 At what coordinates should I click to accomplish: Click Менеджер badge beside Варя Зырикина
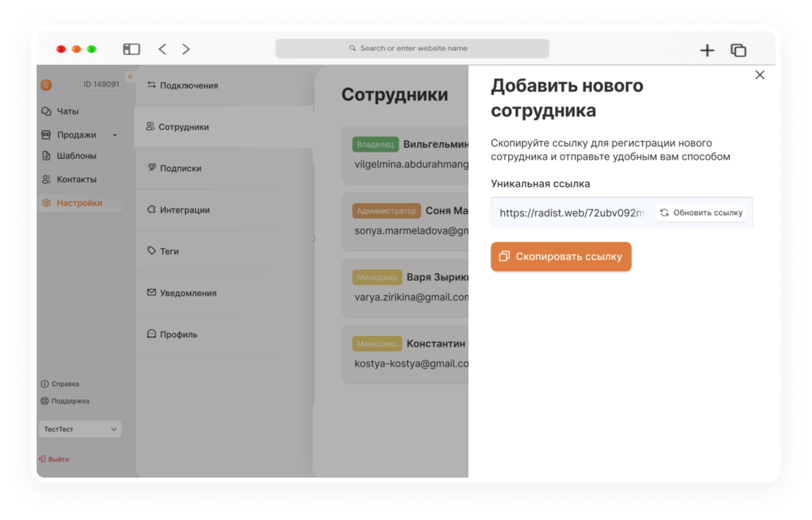pos(377,277)
